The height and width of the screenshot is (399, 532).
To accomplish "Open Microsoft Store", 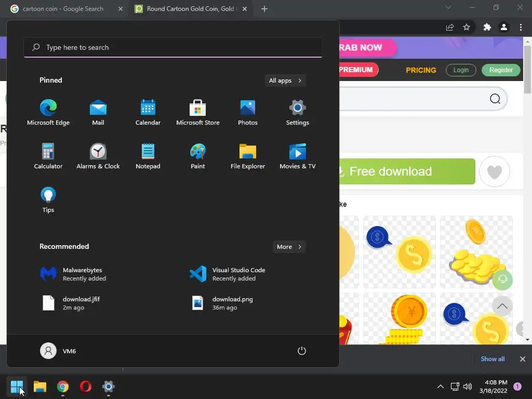I will point(198,113).
